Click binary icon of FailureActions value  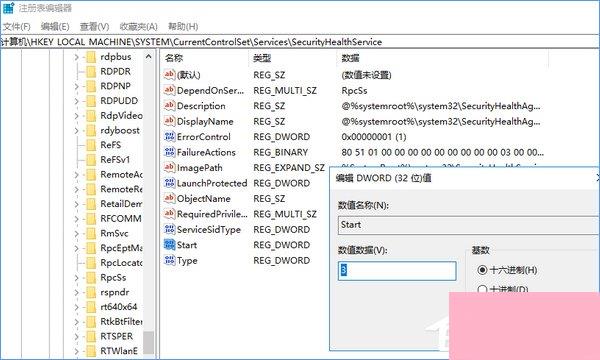click(169, 152)
